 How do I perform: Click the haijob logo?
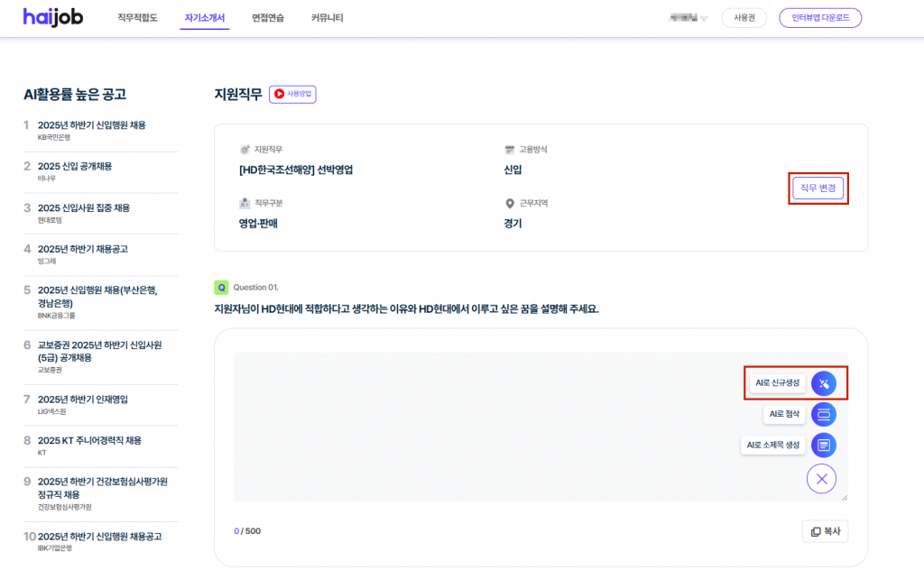(53, 17)
